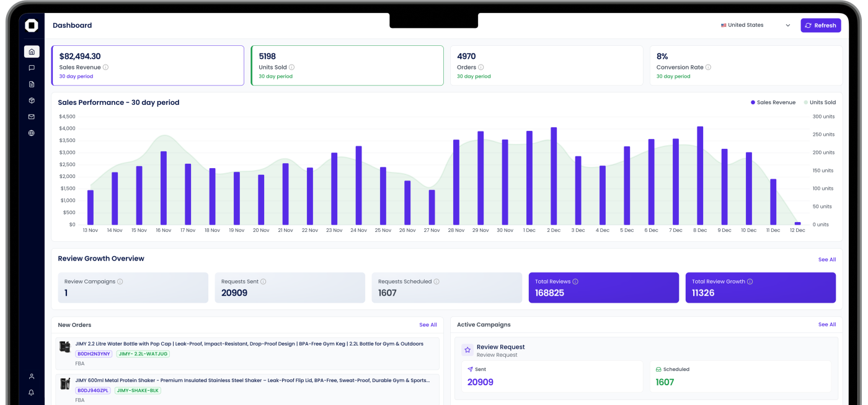The height and width of the screenshot is (405, 868).
Task: Open the chat messages sidebar icon
Action: [32, 68]
